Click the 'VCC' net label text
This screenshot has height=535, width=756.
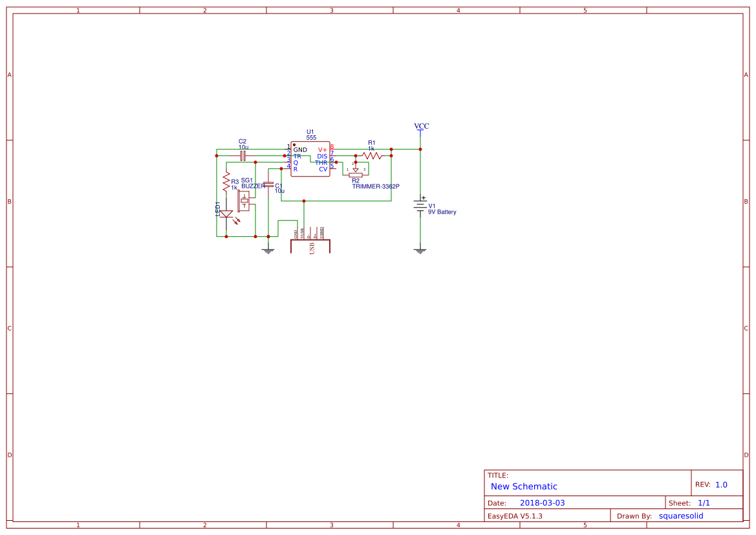tap(422, 126)
